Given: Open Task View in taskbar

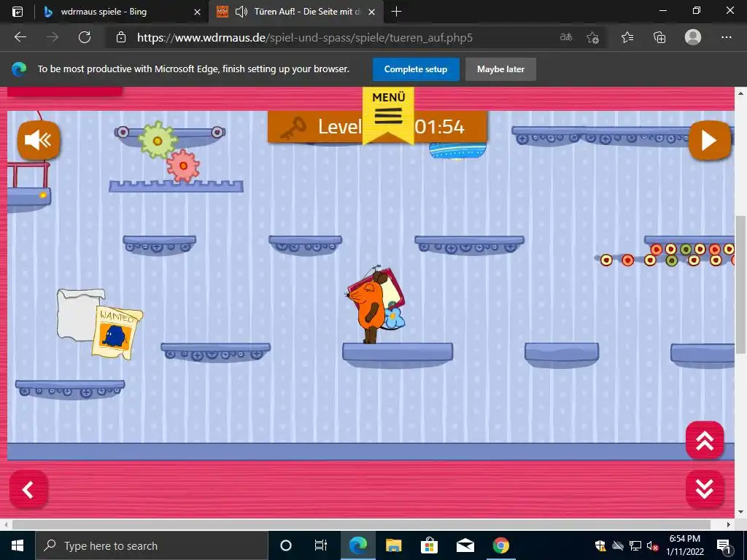Looking at the screenshot, I should [321, 545].
